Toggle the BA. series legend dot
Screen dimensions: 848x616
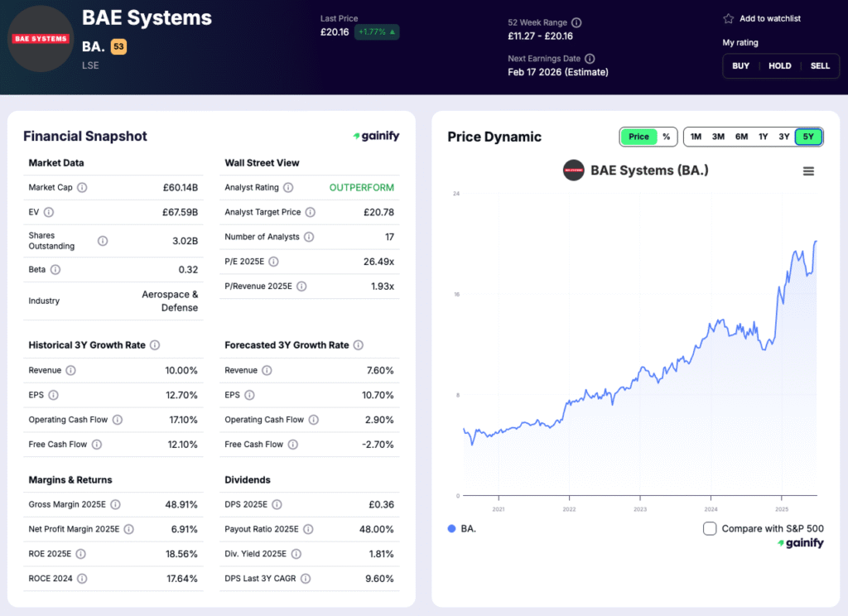(x=451, y=528)
